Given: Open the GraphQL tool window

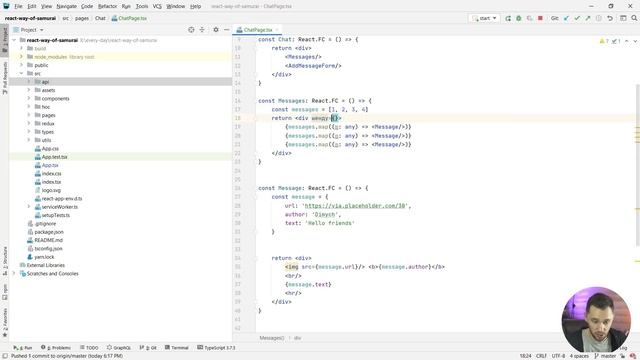Looking at the screenshot, I should [119, 348].
